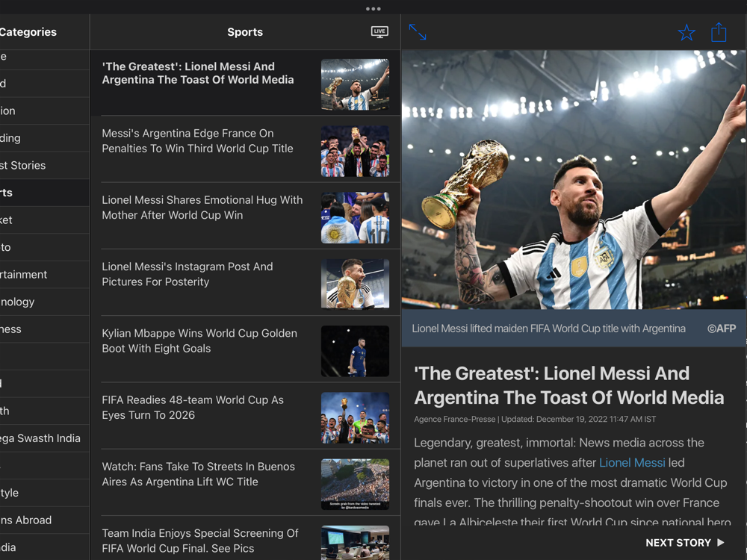The height and width of the screenshot is (560, 747).
Task: Select Team India screening thumbnail
Action: click(x=355, y=542)
